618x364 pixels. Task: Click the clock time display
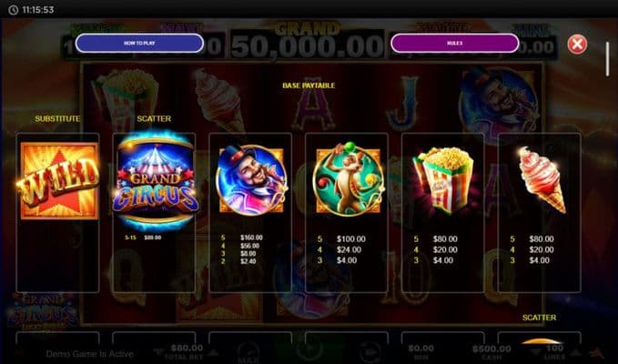[x=38, y=10]
